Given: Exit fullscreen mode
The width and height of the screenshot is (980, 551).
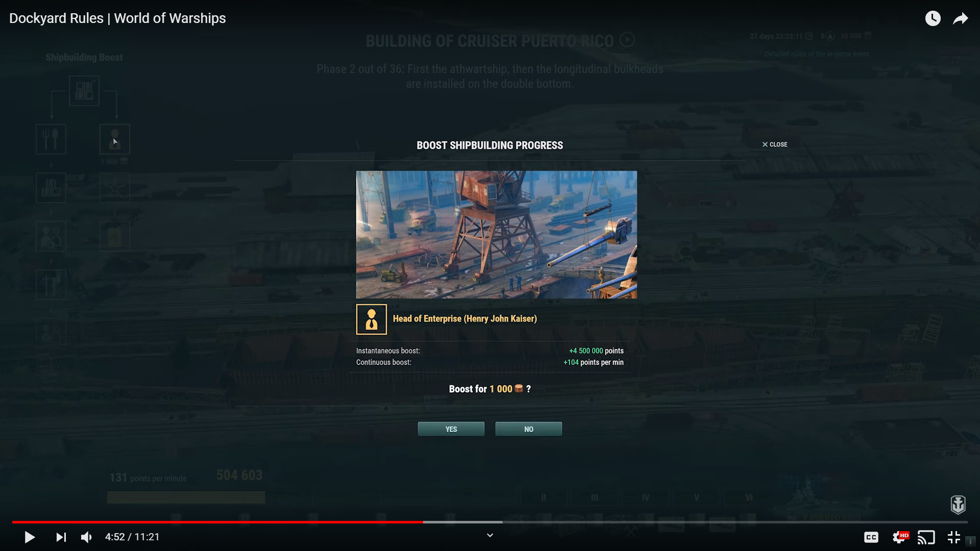Looking at the screenshot, I should click(953, 537).
